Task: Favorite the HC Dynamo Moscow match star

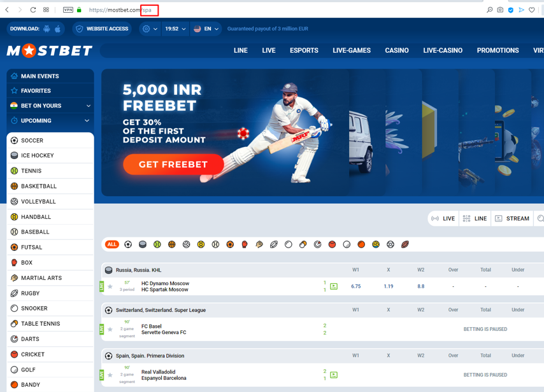Action: [x=110, y=286]
